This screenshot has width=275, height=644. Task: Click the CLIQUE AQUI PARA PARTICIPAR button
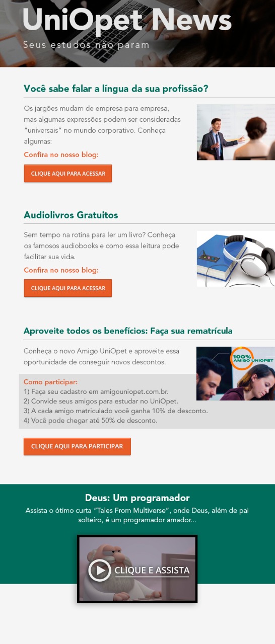[77, 446]
